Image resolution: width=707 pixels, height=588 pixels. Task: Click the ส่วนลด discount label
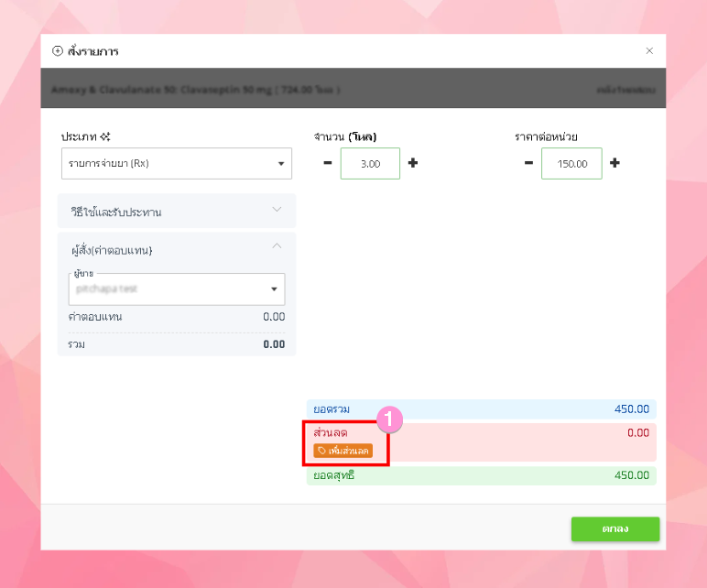point(331,433)
